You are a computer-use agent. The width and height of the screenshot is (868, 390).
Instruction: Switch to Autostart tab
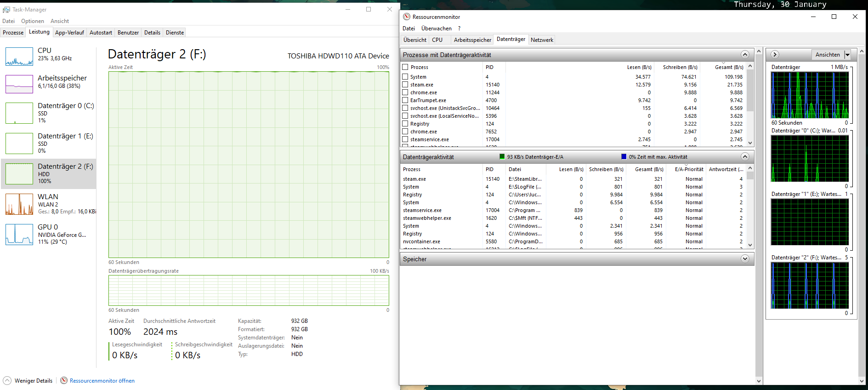[x=101, y=32]
